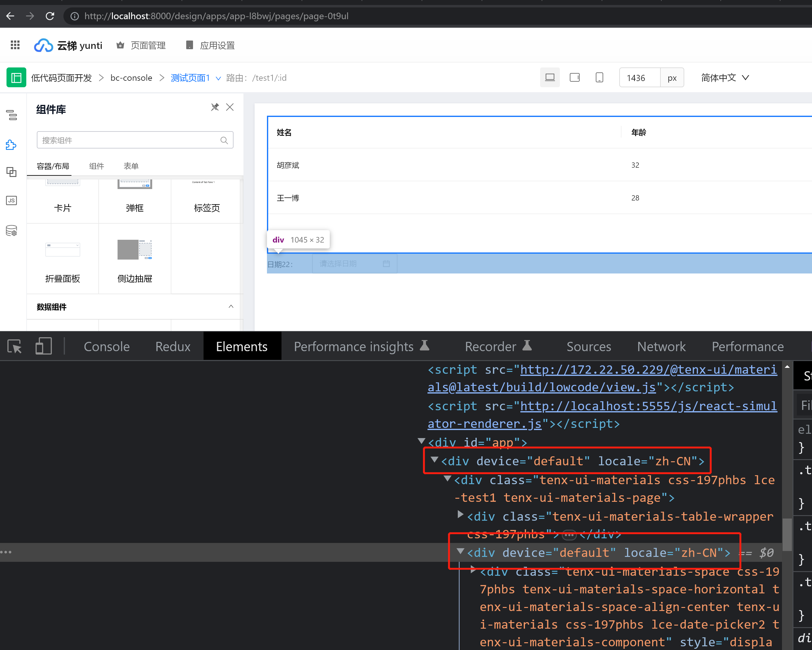Toggle DevTools device toolbar
Image resolution: width=812 pixels, height=650 pixels.
pyautogui.click(x=43, y=346)
